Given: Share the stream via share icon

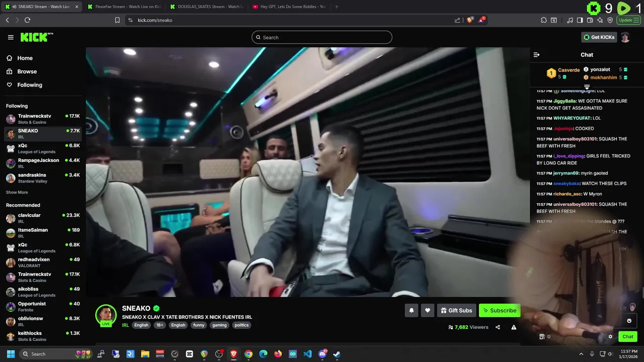Looking at the screenshot, I should [498, 327].
